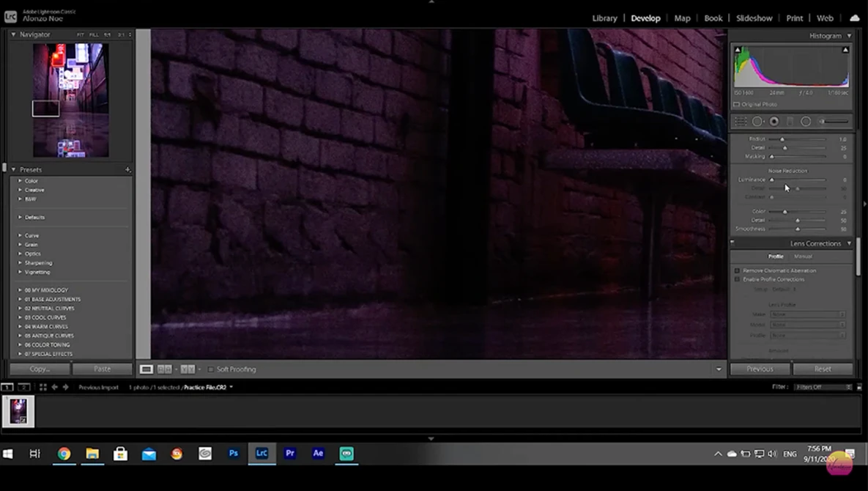Collapse the Lens Corrections panel
Viewport: 868px width, 491px height.
(x=849, y=243)
